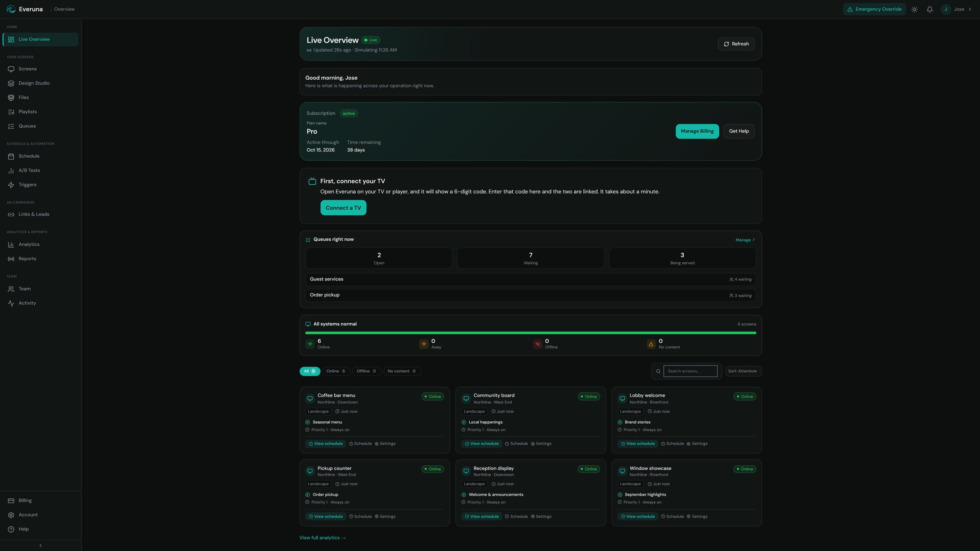Open the Team page
980x551 pixels.
point(40,289)
